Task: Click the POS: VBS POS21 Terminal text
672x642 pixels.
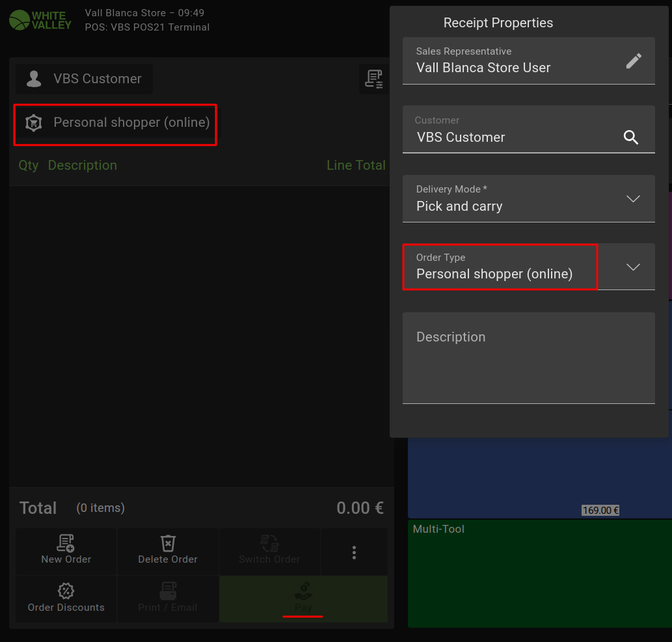Action: tap(147, 27)
